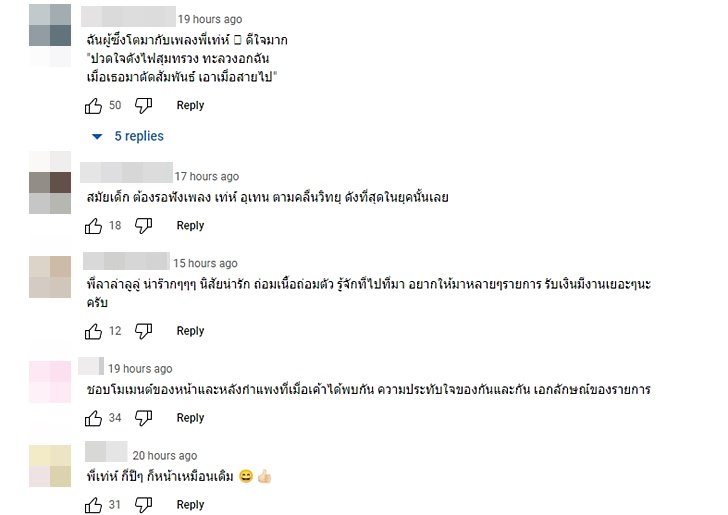The height and width of the screenshot is (515, 728).
Task: Reply to the comment with 34 likes
Action: (x=190, y=418)
